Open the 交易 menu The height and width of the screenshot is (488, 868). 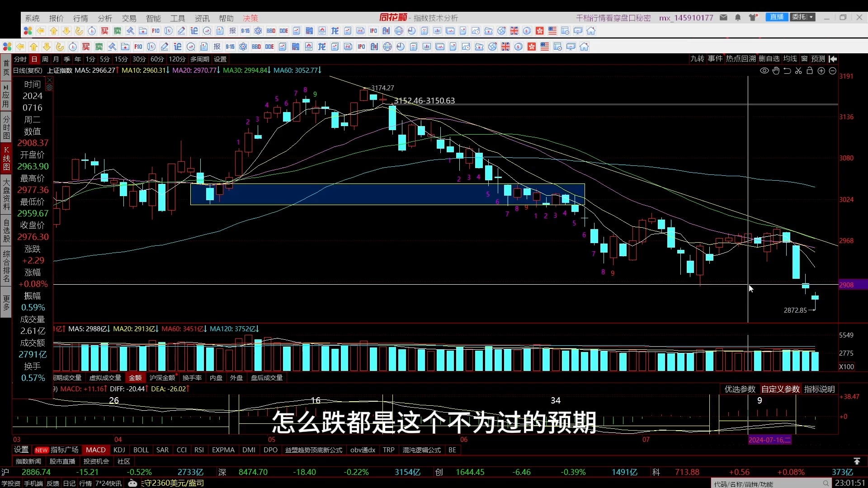click(129, 18)
